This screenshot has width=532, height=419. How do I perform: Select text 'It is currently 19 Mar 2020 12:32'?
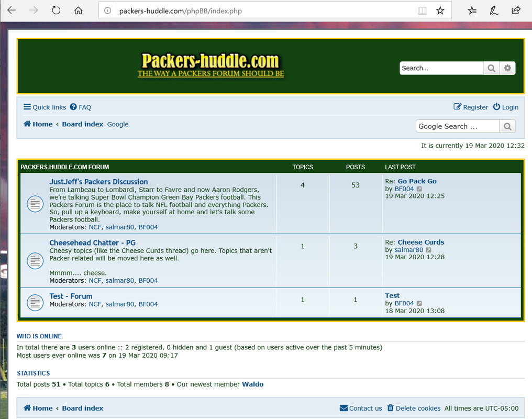click(x=473, y=146)
